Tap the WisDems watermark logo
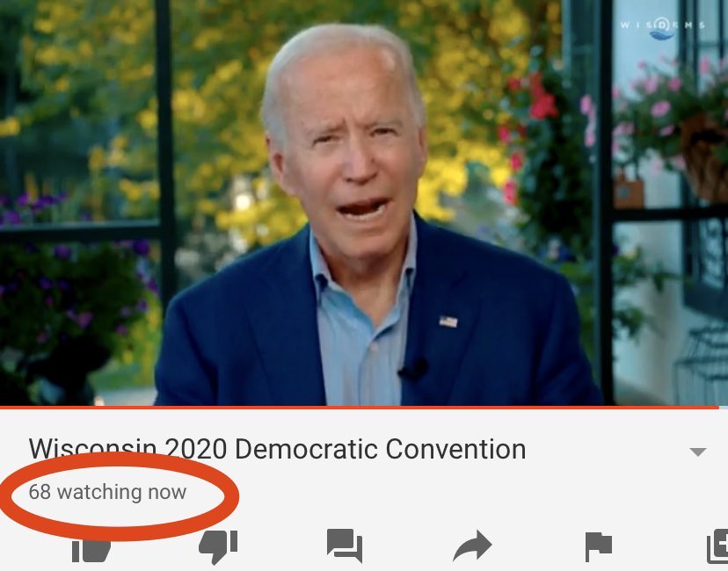 [663, 29]
